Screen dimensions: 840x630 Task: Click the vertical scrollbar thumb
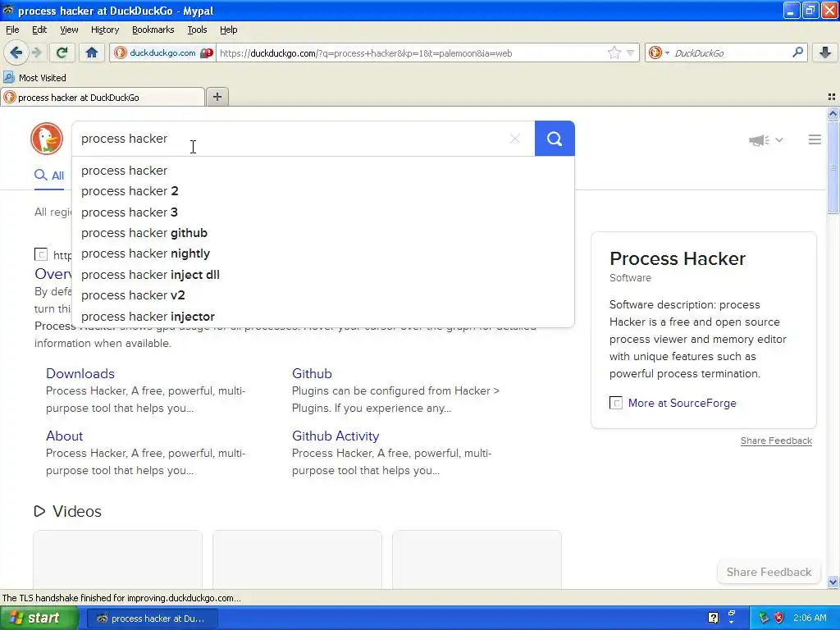click(x=833, y=167)
